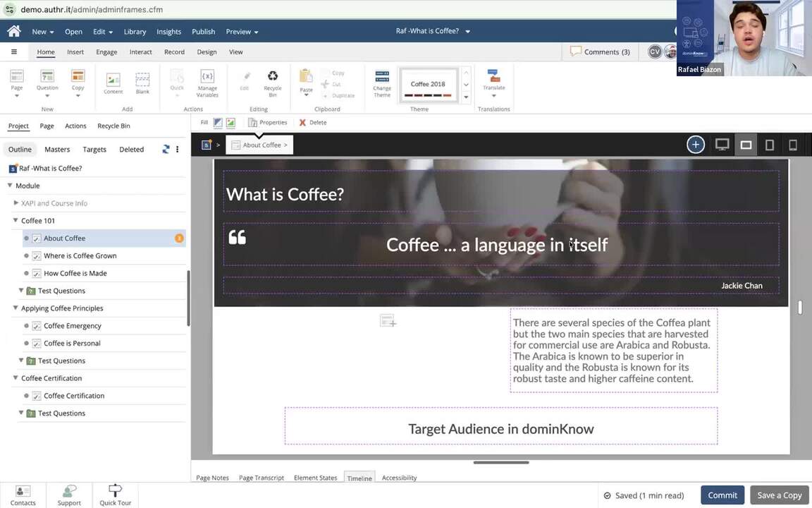Select the Coffee 2018 theme thumbnail
The height and width of the screenshot is (508, 812).
coord(428,85)
